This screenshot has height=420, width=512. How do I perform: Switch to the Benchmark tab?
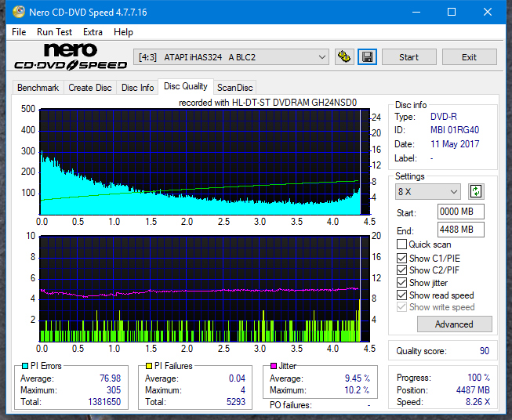(38, 88)
